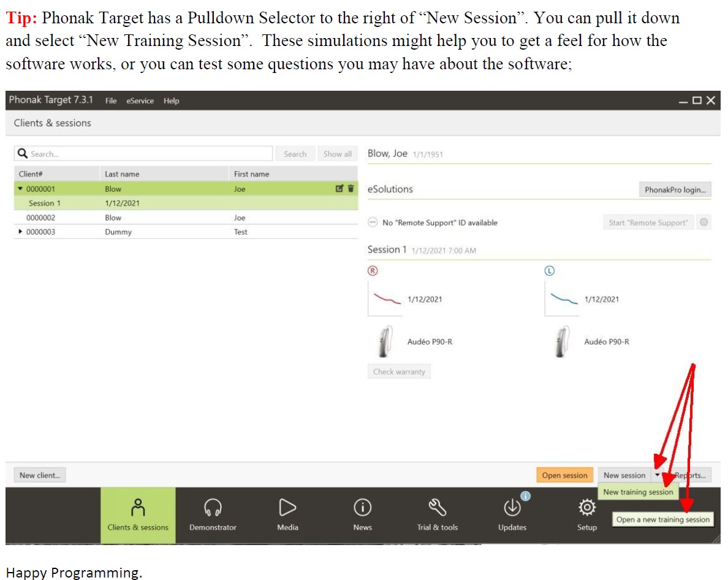
Task: Maximize the Phonak Target window
Action: (697, 101)
